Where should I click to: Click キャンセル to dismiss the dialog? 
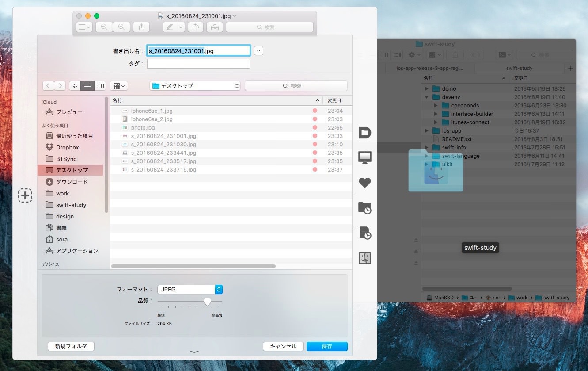pos(283,346)
